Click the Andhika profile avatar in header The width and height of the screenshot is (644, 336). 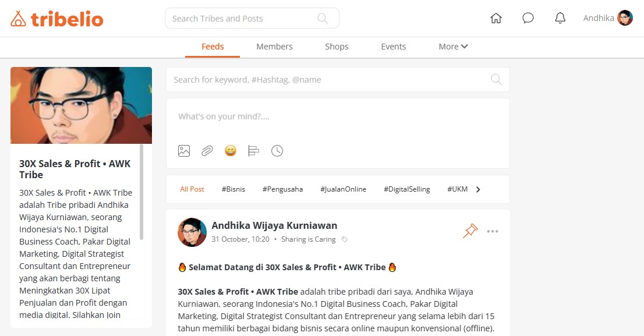pyautogui.click(x=625, y=18)
